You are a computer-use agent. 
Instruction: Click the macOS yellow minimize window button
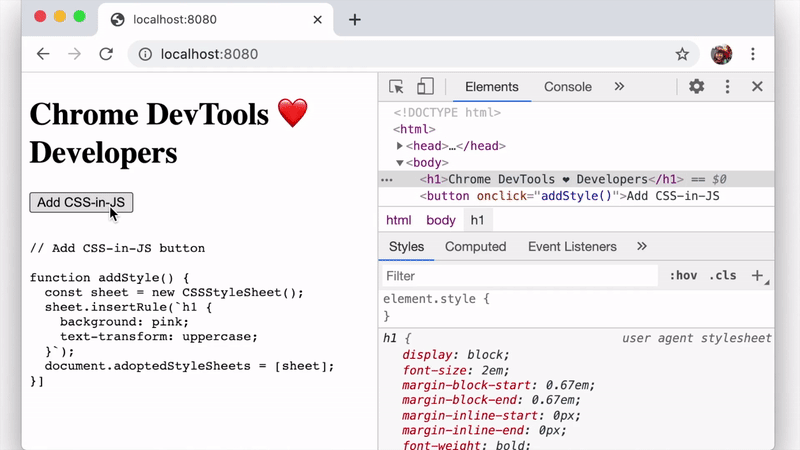(x=60, y=17)
